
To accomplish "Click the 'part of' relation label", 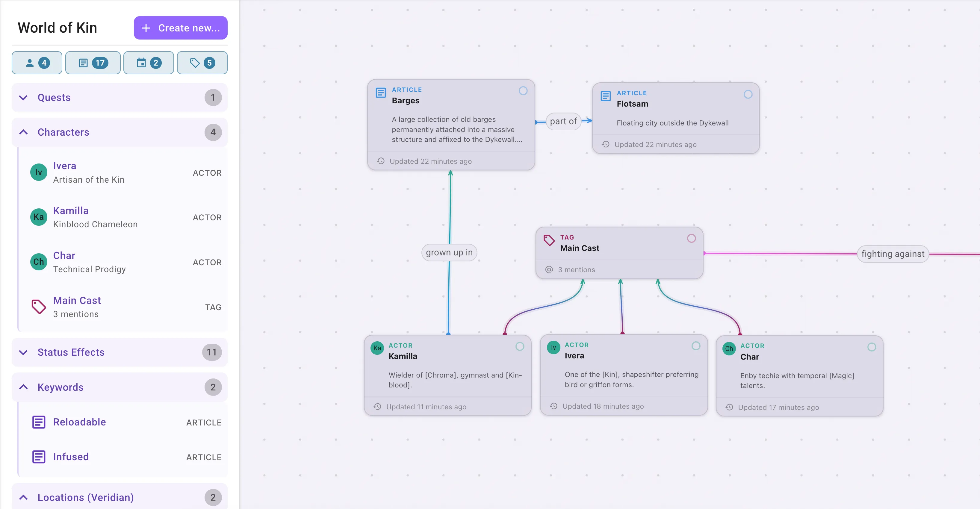I will click(563, 121).
